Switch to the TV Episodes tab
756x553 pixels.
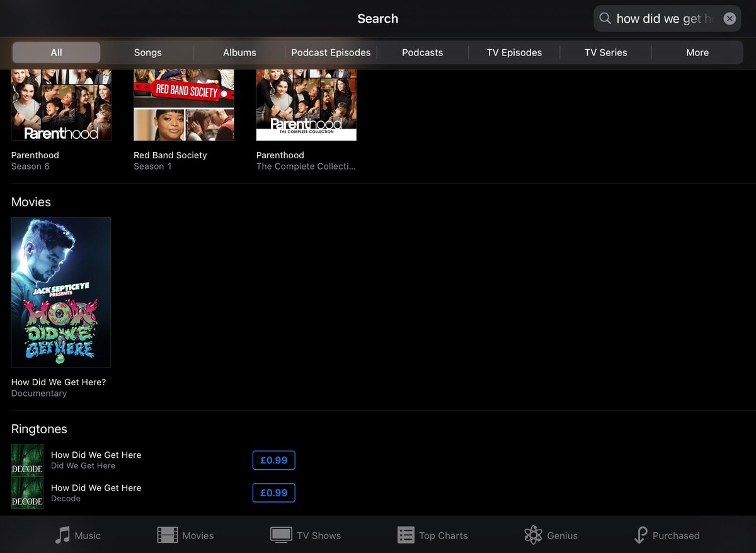(514, 52)
